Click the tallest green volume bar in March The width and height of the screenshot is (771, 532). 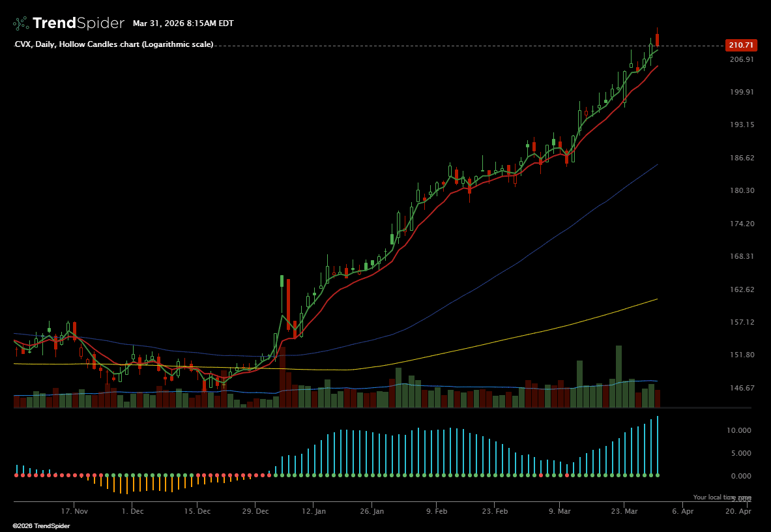click(618, 376)
